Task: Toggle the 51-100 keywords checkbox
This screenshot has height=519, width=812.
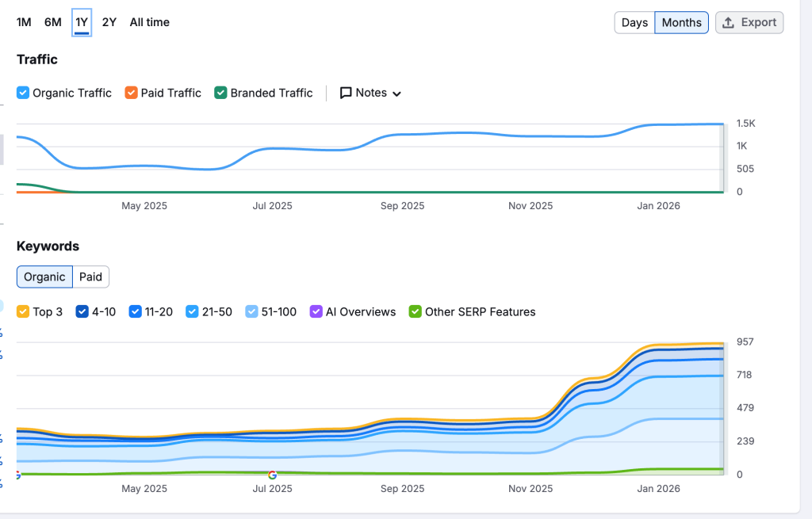Action: (x=251, y=311)
